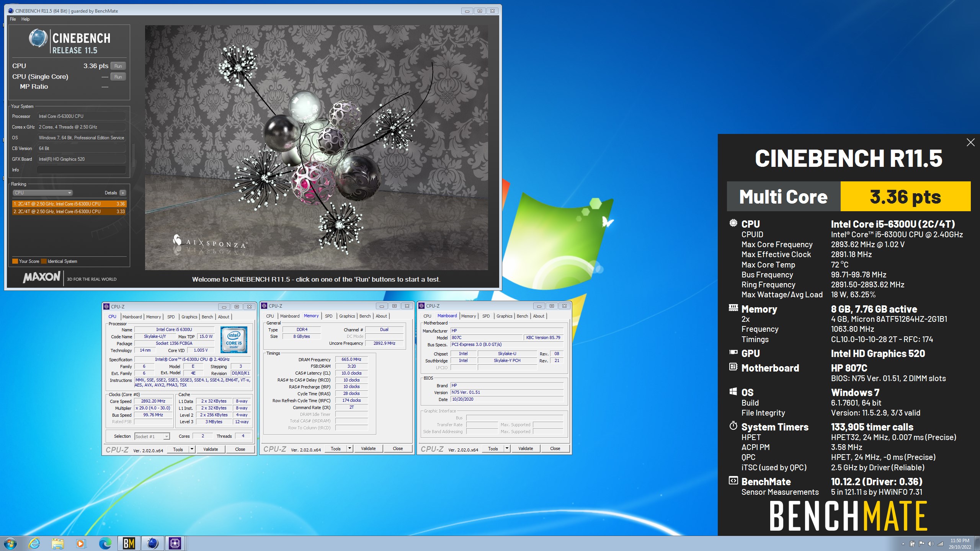Click the volume speaker tray icon
The width and height of the screenshot is (980, 551).
tap(931, 544)
